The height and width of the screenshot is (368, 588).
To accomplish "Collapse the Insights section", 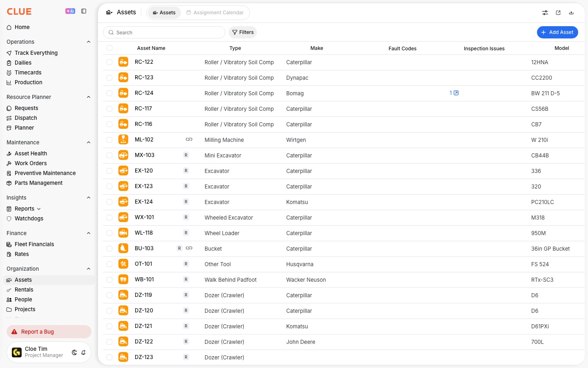I will pos(89,197).
